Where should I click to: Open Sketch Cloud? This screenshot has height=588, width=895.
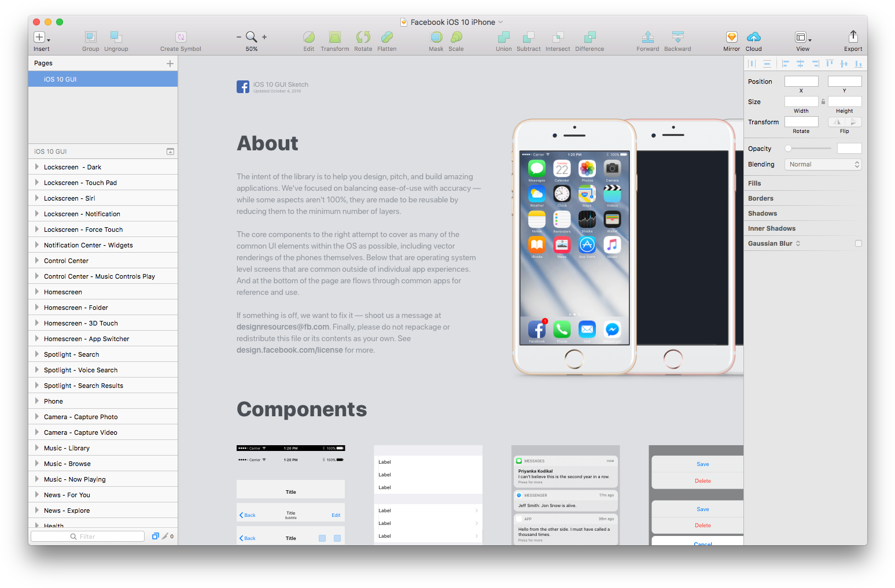pyautogui.click(x=753, y=37)
